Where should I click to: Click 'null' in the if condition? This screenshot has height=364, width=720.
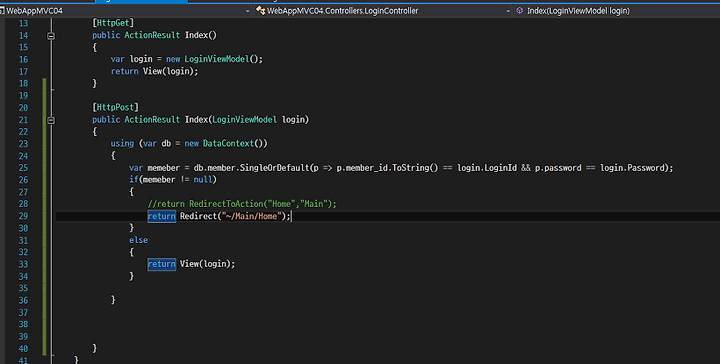pyautogui.click(x=202, y=179)
